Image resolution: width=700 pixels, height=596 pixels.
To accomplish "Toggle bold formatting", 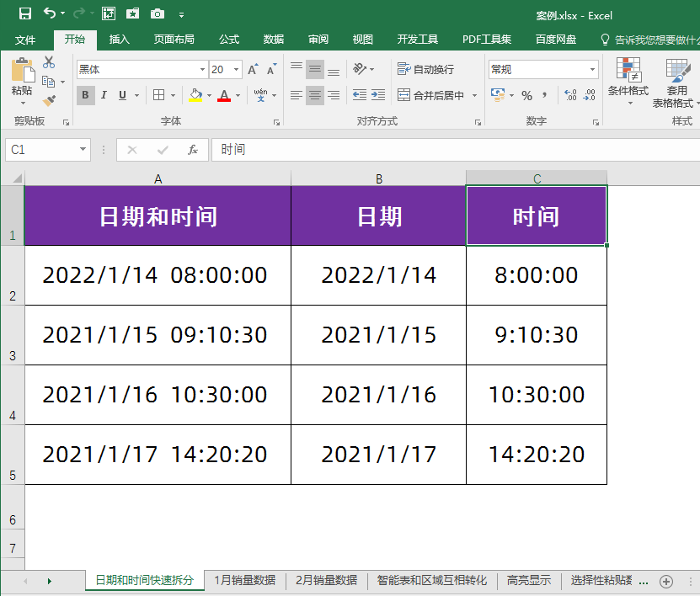I will coord(85,95).
